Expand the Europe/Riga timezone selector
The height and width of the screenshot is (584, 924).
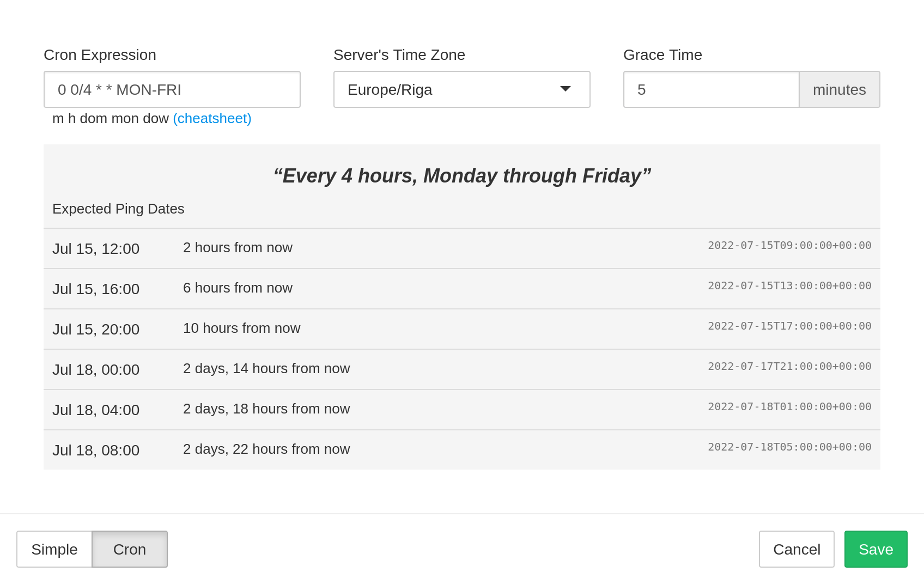point(461,89)
